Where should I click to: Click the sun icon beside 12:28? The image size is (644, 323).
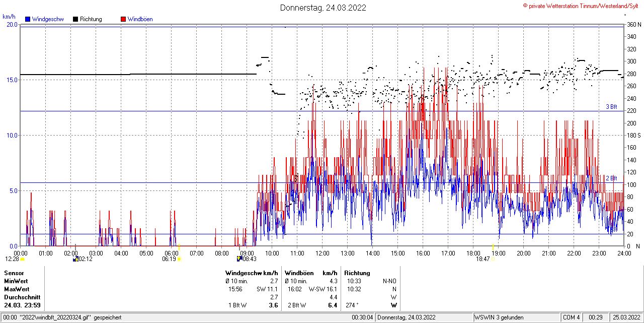point(23,259)
